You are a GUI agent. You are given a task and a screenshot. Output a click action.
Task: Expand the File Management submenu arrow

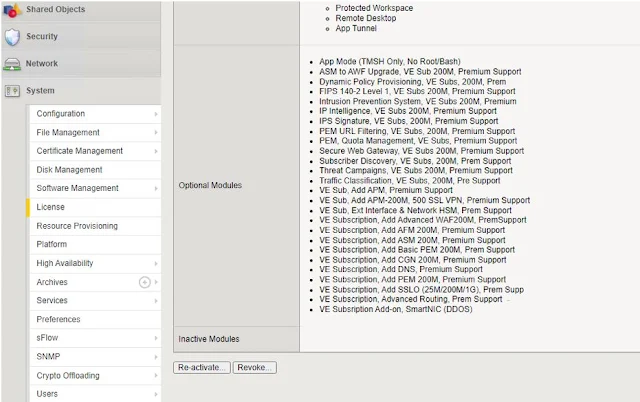click(x=156, y=133)
